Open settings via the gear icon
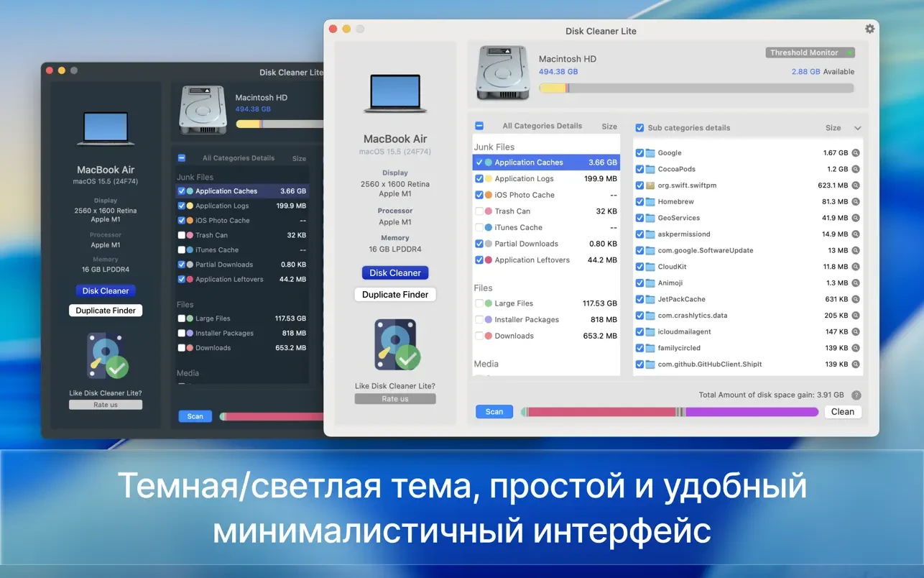924x578 pixels. (869, 29)
